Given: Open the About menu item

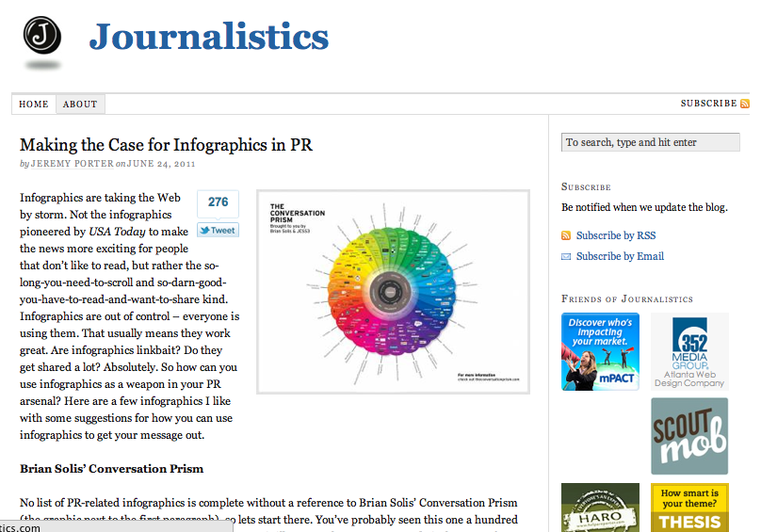Looking at the screenshot, I should pos(80,105).
